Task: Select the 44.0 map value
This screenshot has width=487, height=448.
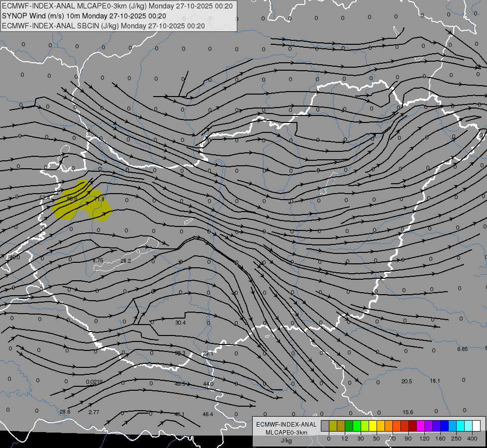Action: point(208,384)
